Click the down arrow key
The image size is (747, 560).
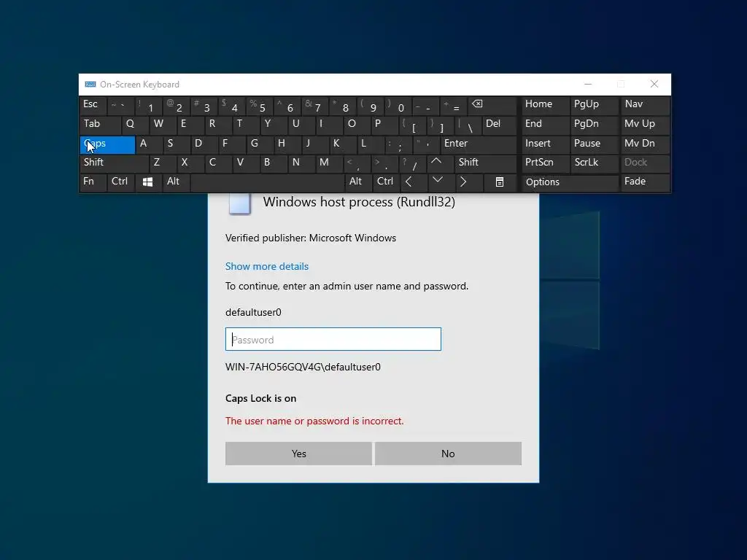click(441, 182)
